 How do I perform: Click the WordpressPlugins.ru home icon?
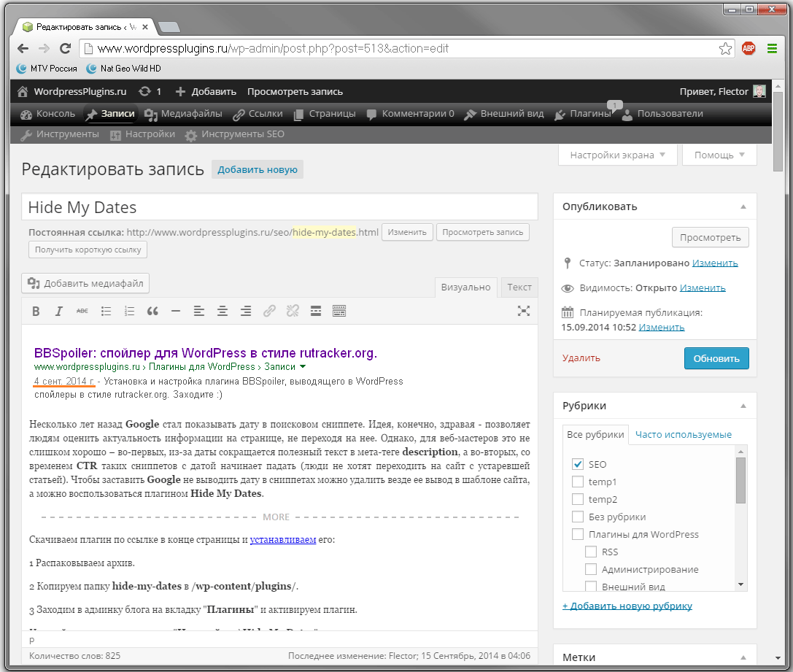(x=23, y=91)
